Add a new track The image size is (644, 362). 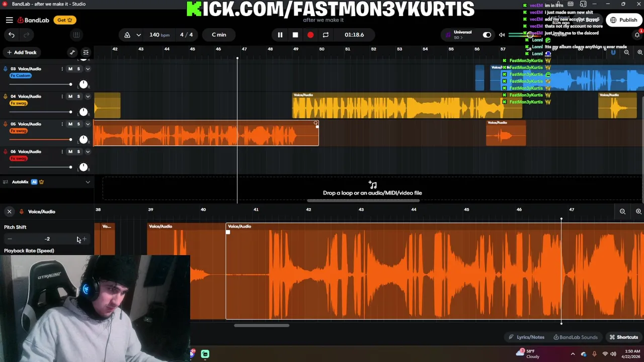tap(21, 52)
